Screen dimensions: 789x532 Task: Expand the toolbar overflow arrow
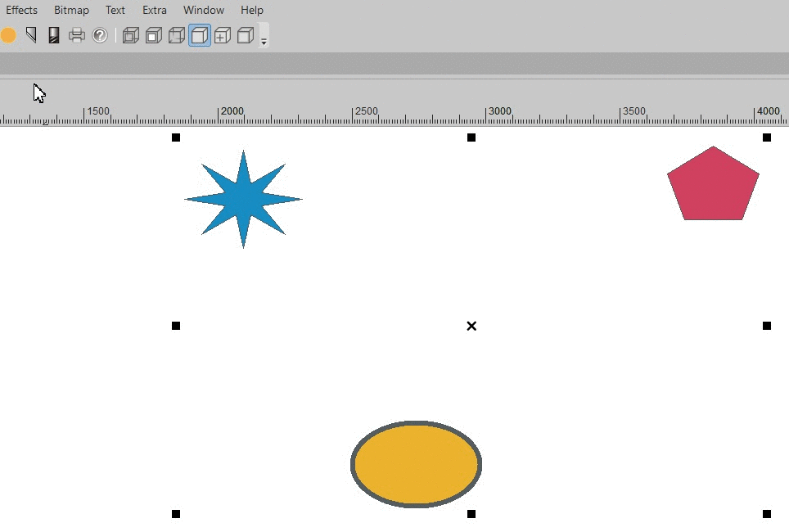(264, 43)
